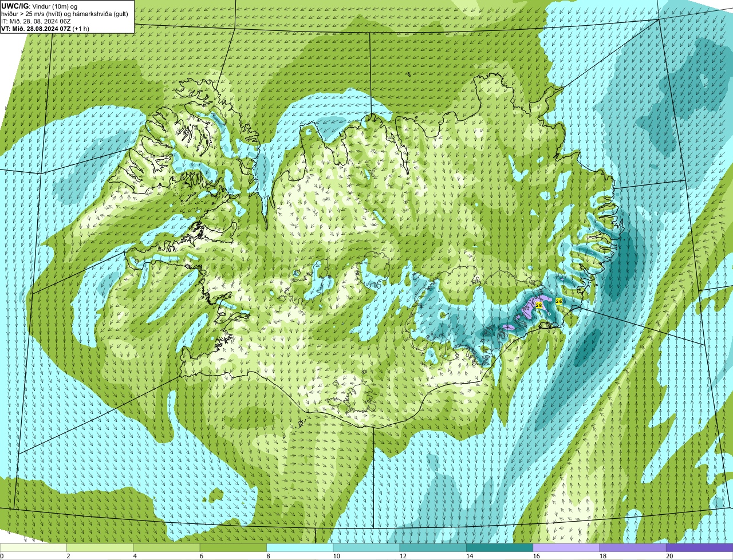The height and width of the screenshot is (560, 733).
Task: Click the 14–16 m/s dark teal swatch
Action: (x=499, y=548)
